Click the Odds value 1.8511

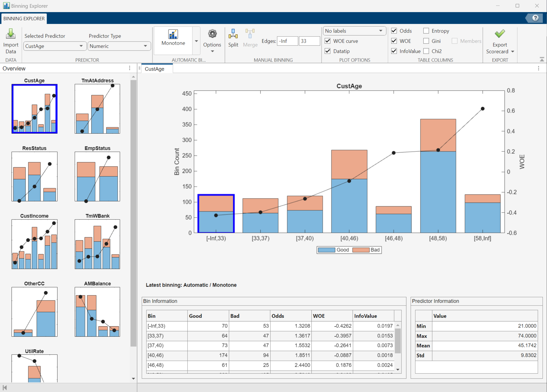coord(302,355)
